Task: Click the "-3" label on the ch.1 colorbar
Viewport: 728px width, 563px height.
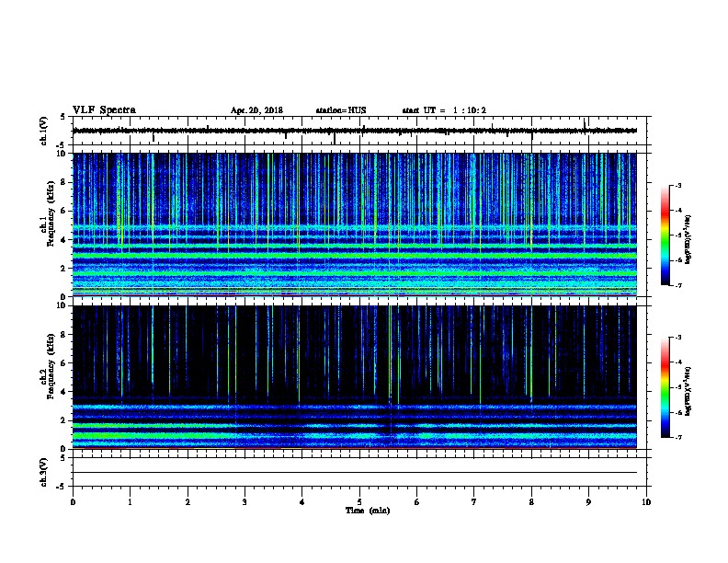Action: click(x=677, y=185)
